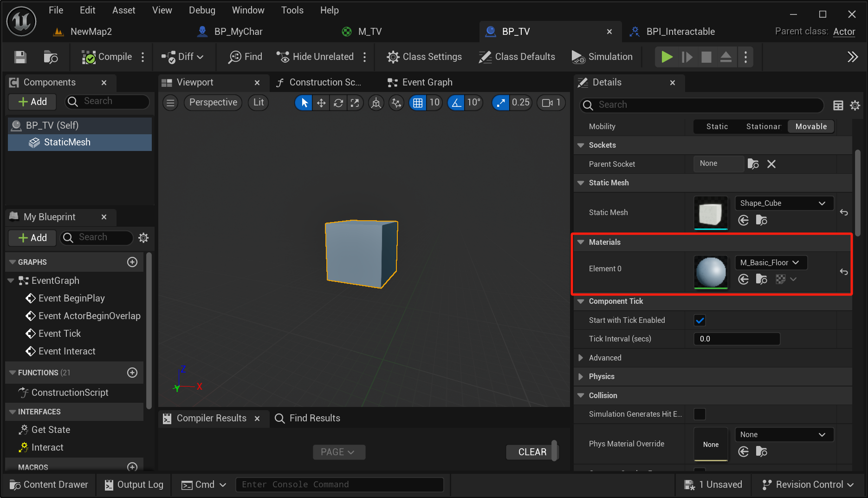
Task: Set Mobility to Movable
Action: tap(811, 126)
